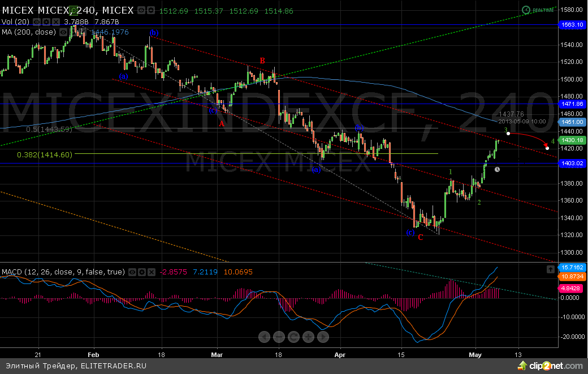This screenshot has height=374, width=588.
Task: Click the MACD (12, 26, close, 9) label
Action: (63, 272)
